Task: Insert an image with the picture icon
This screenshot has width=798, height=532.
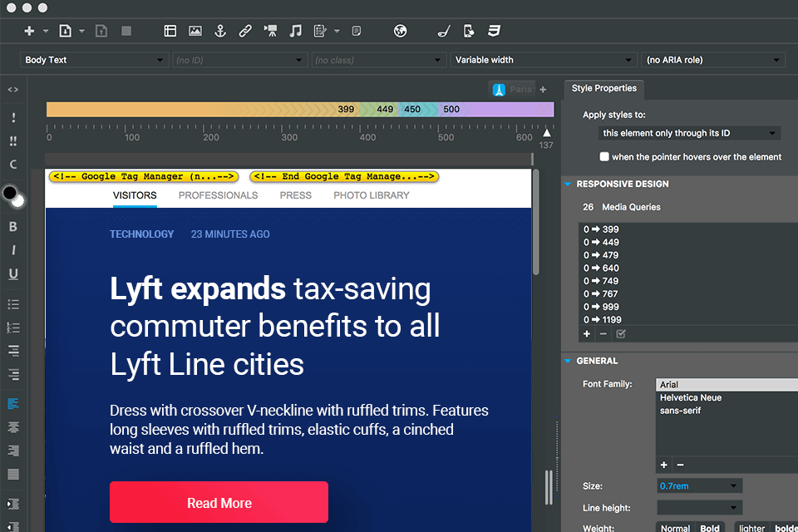Action: (195, 31)
